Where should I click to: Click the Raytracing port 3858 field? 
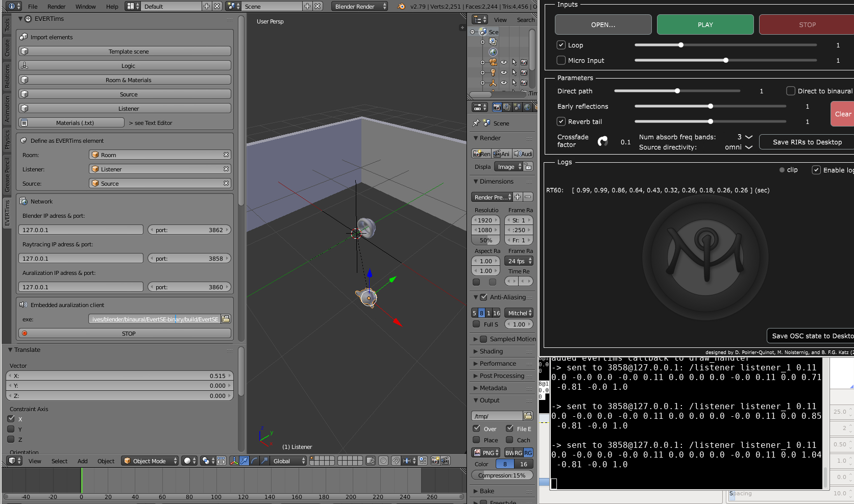[189, 258]
